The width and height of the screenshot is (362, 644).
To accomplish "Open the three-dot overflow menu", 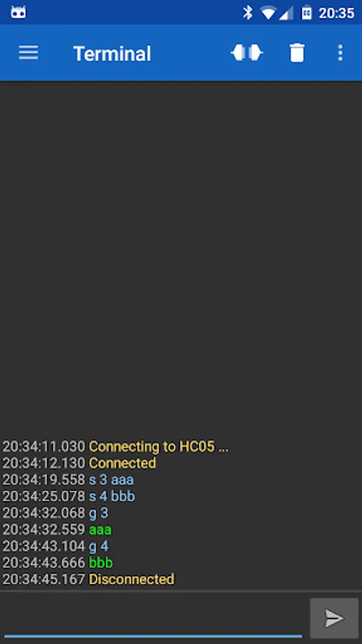I will (x=341, y=53).
